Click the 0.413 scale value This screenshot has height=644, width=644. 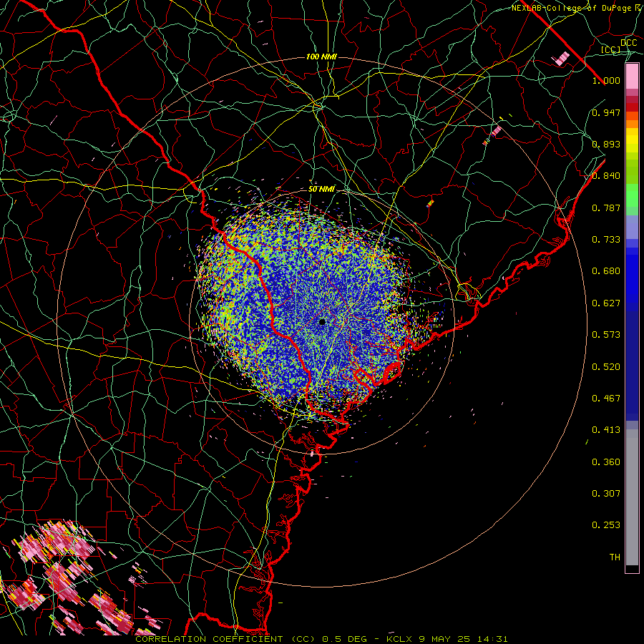pos(606,430)
